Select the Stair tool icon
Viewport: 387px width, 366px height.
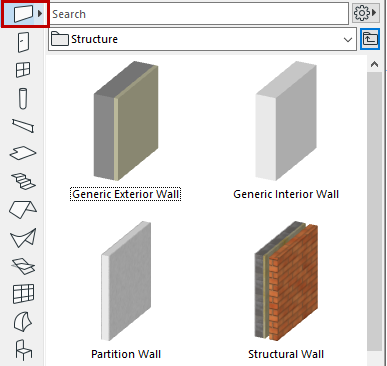point(23,181)
